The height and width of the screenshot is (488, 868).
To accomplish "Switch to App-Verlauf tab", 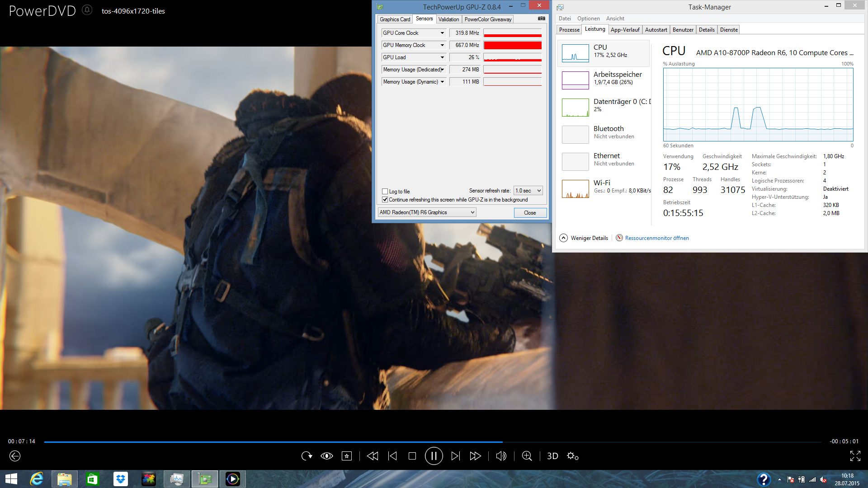I will (x=625, y=30).
